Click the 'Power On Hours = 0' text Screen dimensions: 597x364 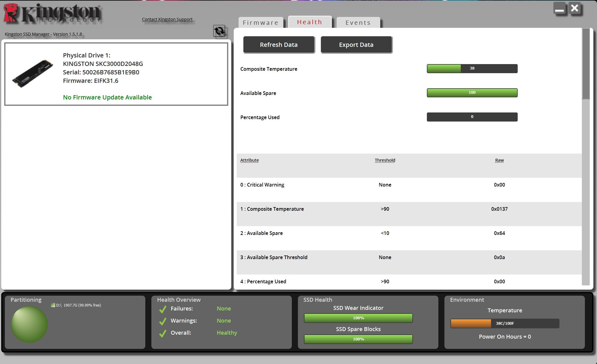(x=505, y=337)
